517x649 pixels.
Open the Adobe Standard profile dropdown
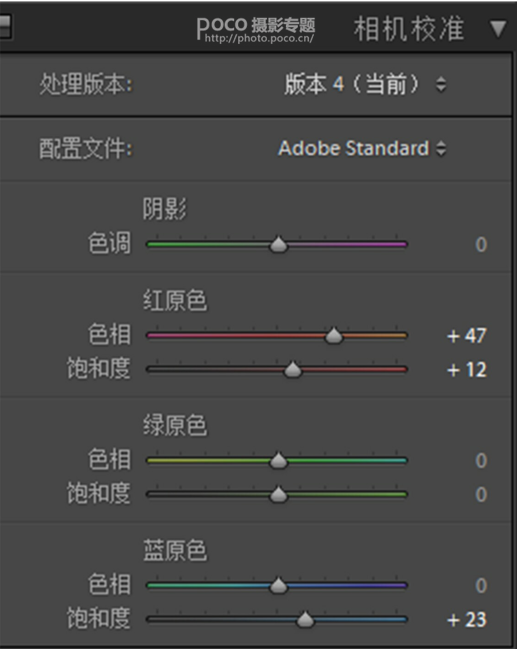coord(362,148)
